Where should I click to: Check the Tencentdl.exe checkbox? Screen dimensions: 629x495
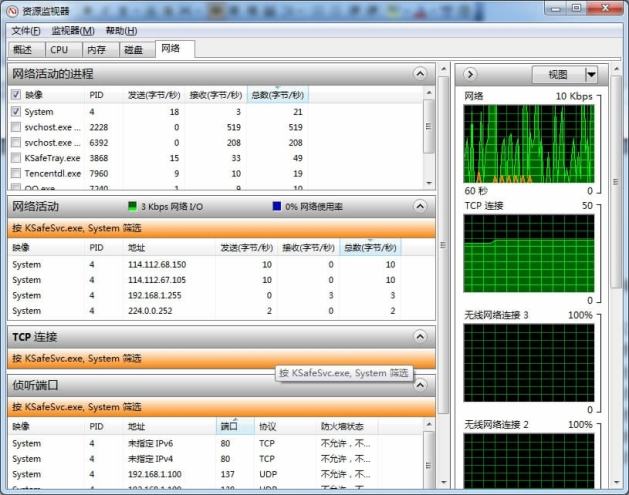pyautogui.click(x=16, y=173)
